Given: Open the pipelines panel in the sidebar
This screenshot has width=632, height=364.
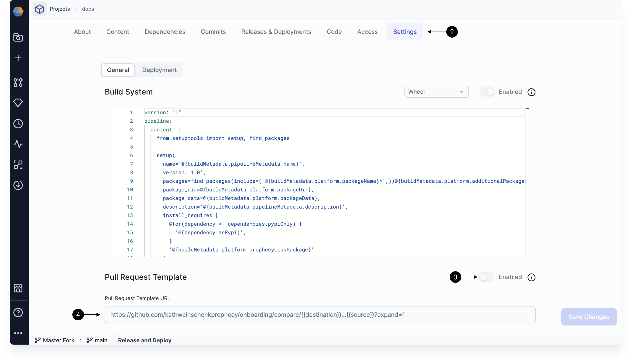Looking at the screenshot, I should [18, 82].
